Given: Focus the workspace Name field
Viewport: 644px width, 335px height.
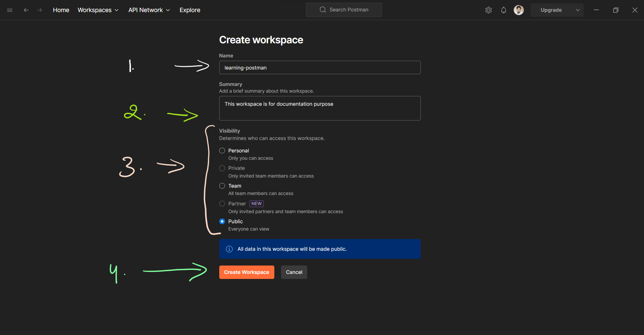Looking at the screenshot, I should (x=320, y=67).
